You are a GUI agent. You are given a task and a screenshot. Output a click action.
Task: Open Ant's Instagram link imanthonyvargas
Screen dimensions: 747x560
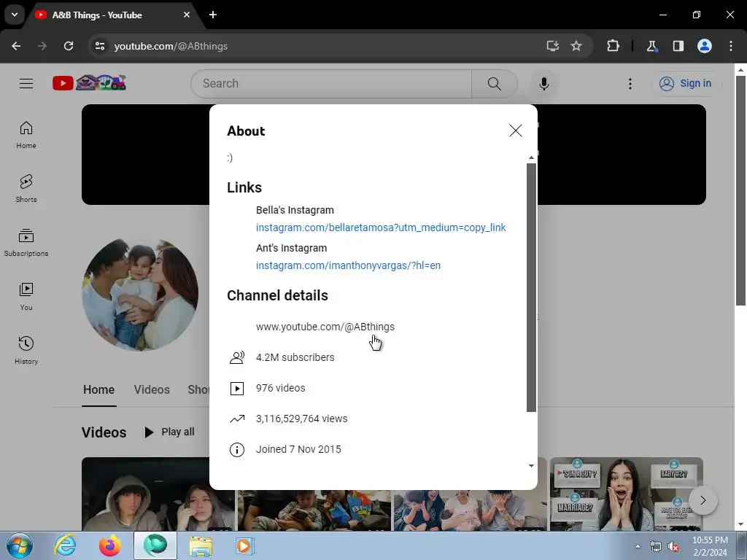tap(348, 265)
